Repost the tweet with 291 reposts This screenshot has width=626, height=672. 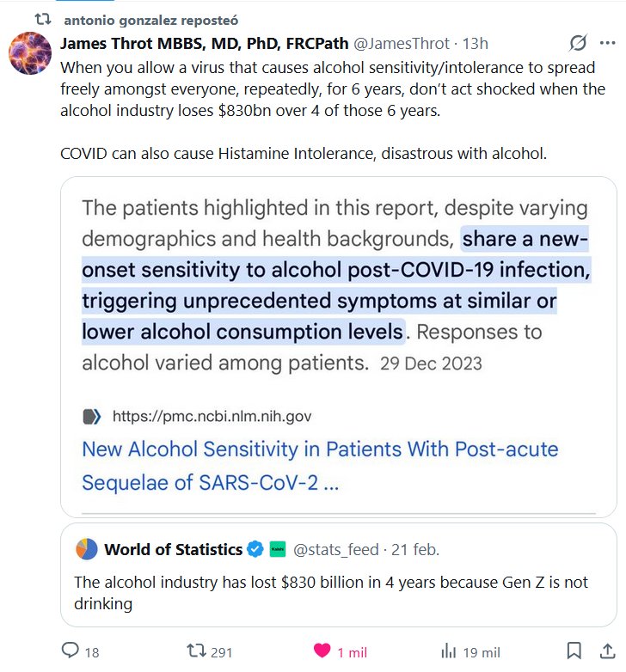195,651
